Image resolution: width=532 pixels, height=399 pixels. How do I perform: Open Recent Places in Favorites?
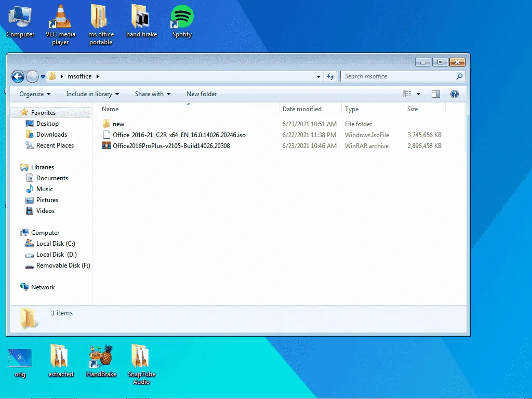pyautogui.click(x=55, y=145)
